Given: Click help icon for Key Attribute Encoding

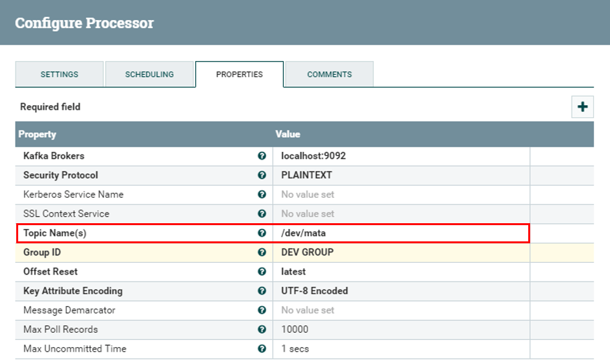Looking at the screenshot, I should click(x=262, y=291).
